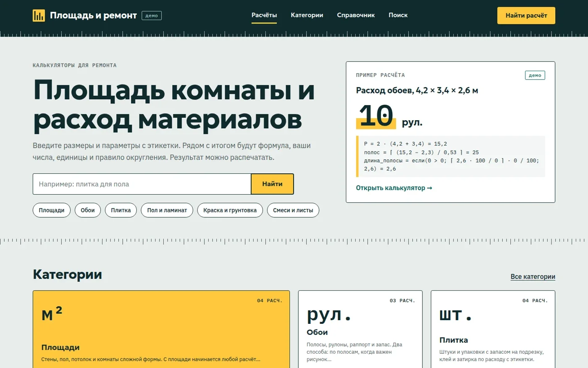
Task: Follow the Открыть калькулятор link
Action: (x=394, y=188)
